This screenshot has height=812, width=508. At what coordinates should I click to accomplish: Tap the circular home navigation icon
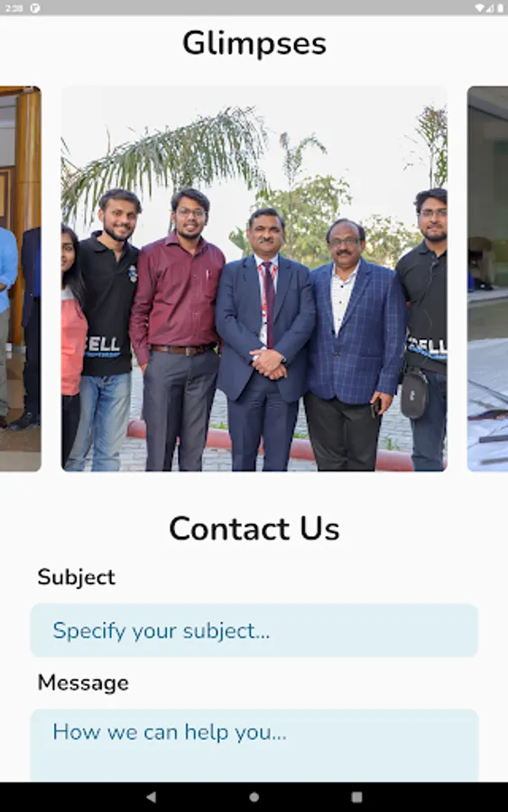[254, 797]
